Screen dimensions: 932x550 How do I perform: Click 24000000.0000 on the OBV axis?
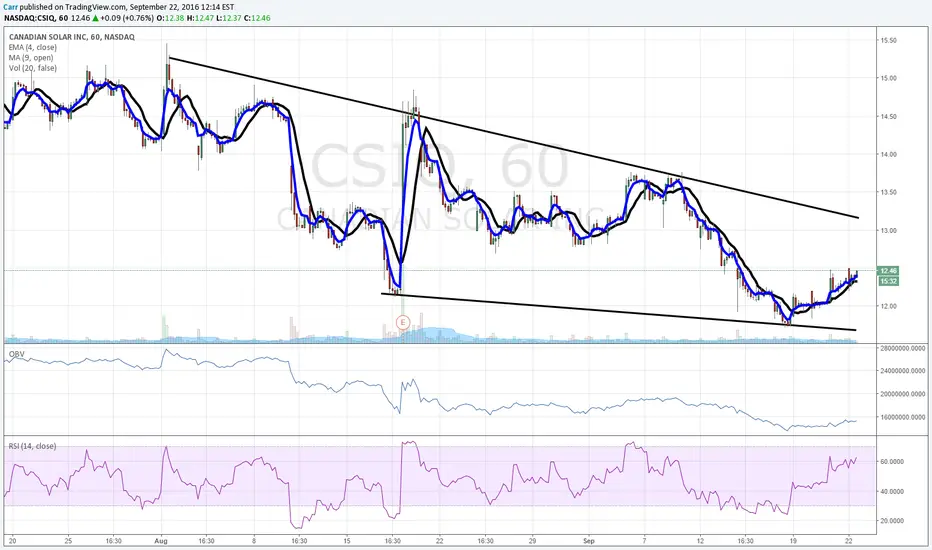[903, 371]
